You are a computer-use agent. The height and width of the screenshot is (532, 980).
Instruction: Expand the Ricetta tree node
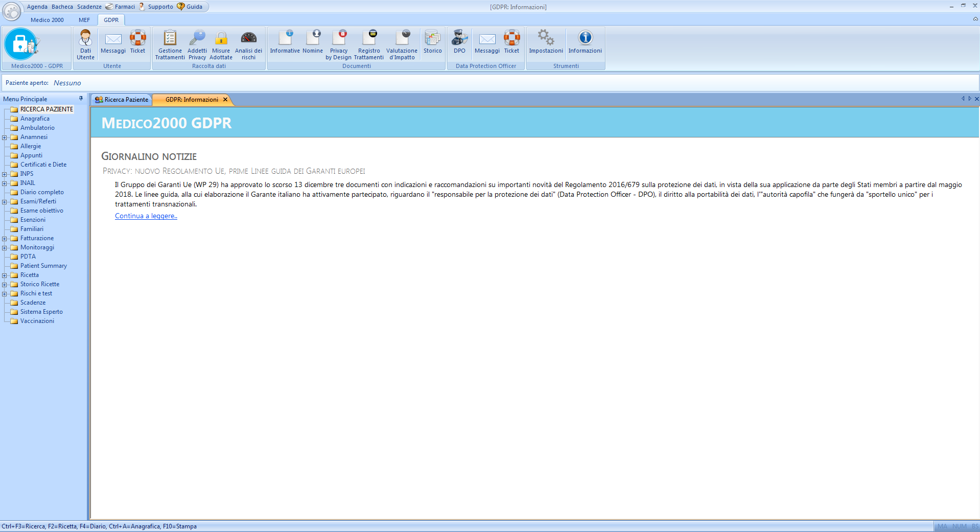point(5,275)
